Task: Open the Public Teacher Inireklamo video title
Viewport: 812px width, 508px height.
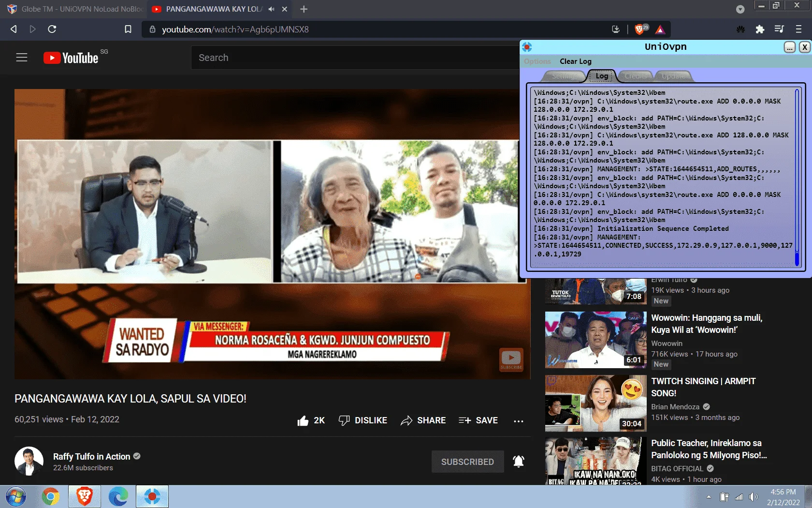Action: click(x=709, y=449)
